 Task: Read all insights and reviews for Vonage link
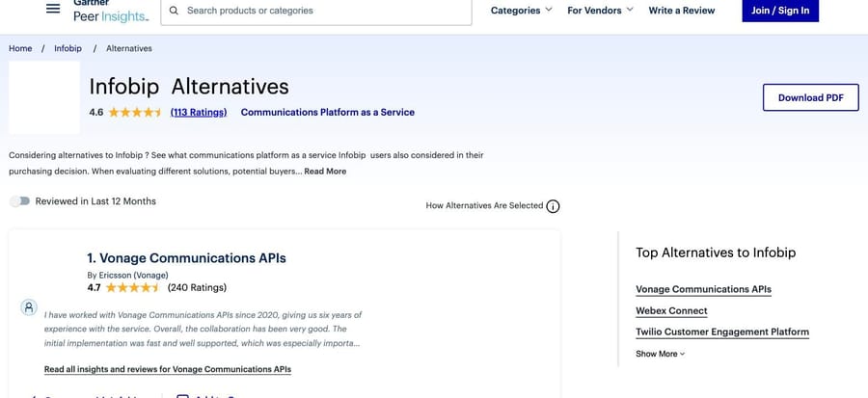point(168,369)
